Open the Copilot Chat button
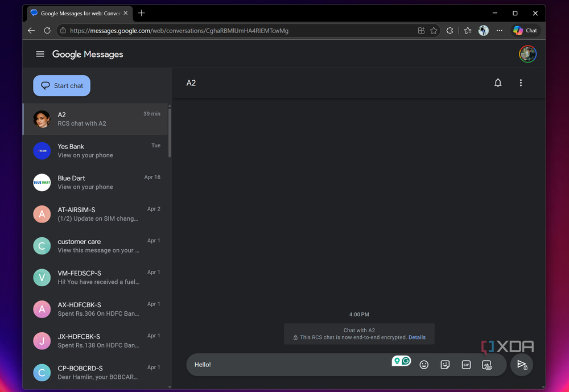This screenshot has height=392, width=569. click(x=525, y=31)
